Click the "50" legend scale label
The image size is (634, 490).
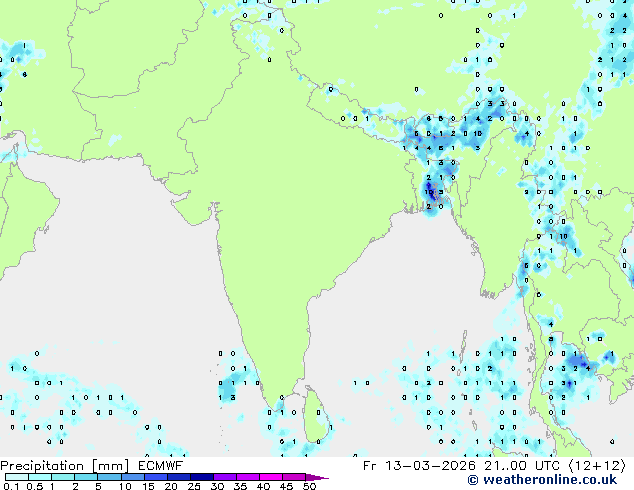[x=309, y=486]
